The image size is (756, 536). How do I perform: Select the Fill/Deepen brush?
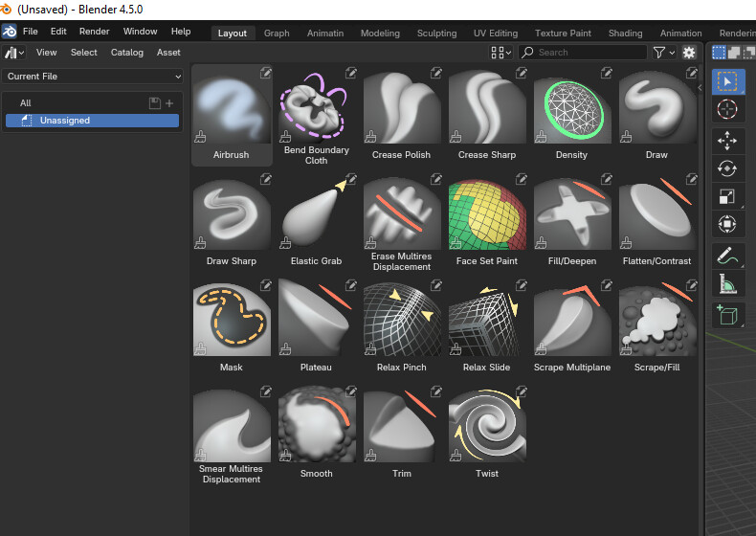click(572, 221)
